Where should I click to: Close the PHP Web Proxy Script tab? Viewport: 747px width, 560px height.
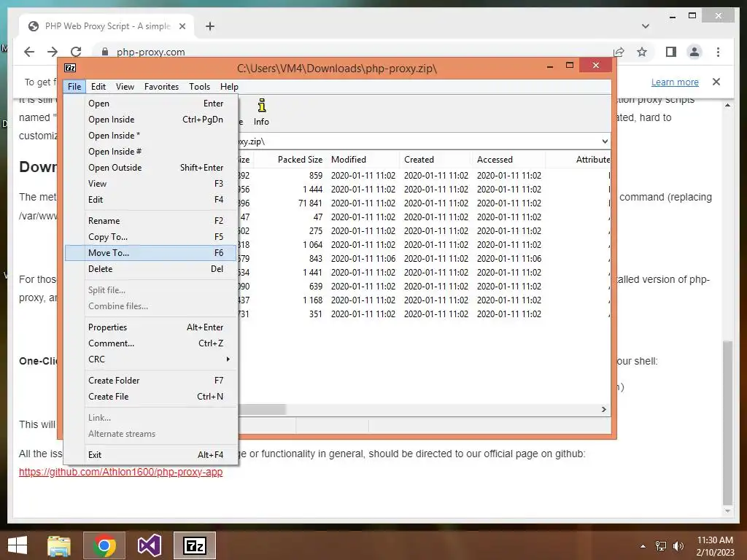click(182, 26)
